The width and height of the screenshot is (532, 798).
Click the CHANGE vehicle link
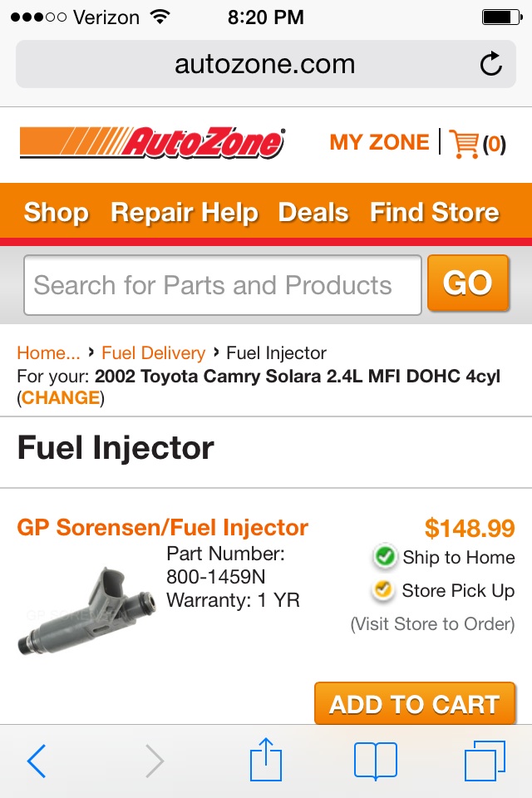point(61,397)
